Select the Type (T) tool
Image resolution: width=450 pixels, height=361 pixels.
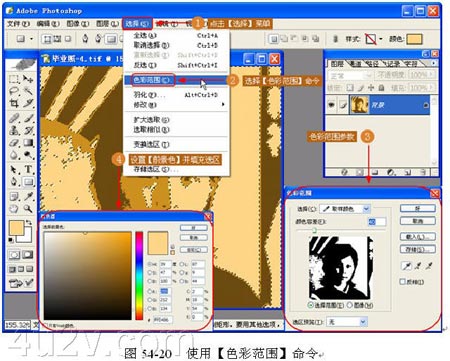29,169
